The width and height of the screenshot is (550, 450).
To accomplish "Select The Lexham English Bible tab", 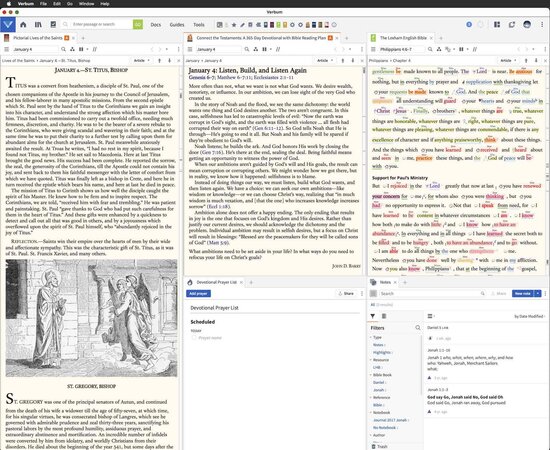I will tap(403, 38).
